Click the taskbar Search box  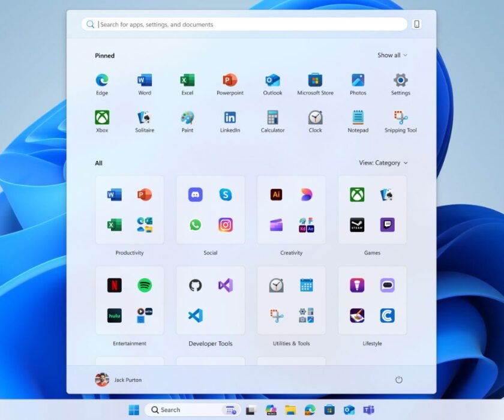click(x=193, y=410)
